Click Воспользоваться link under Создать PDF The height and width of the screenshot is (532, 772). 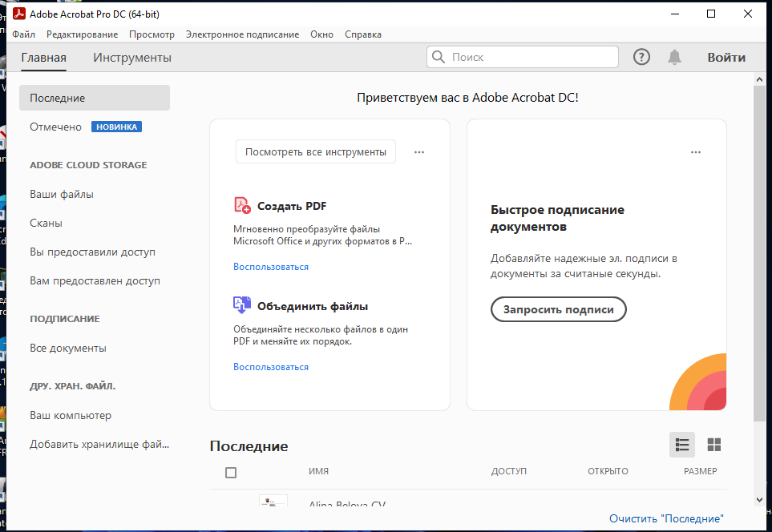coord(271,267)
